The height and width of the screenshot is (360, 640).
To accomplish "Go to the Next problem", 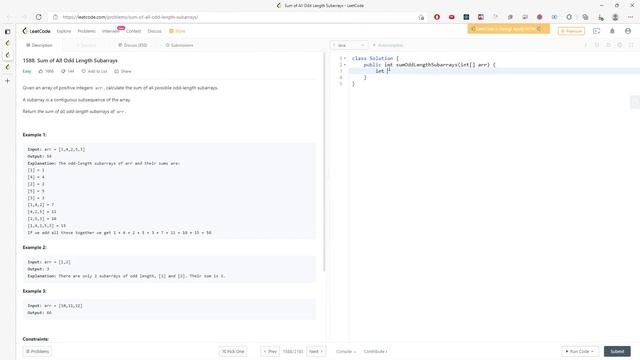I will (316, 351).
